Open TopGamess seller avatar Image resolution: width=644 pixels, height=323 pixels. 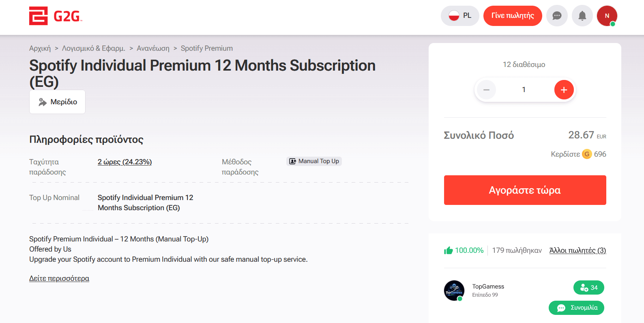coord(454,291)
